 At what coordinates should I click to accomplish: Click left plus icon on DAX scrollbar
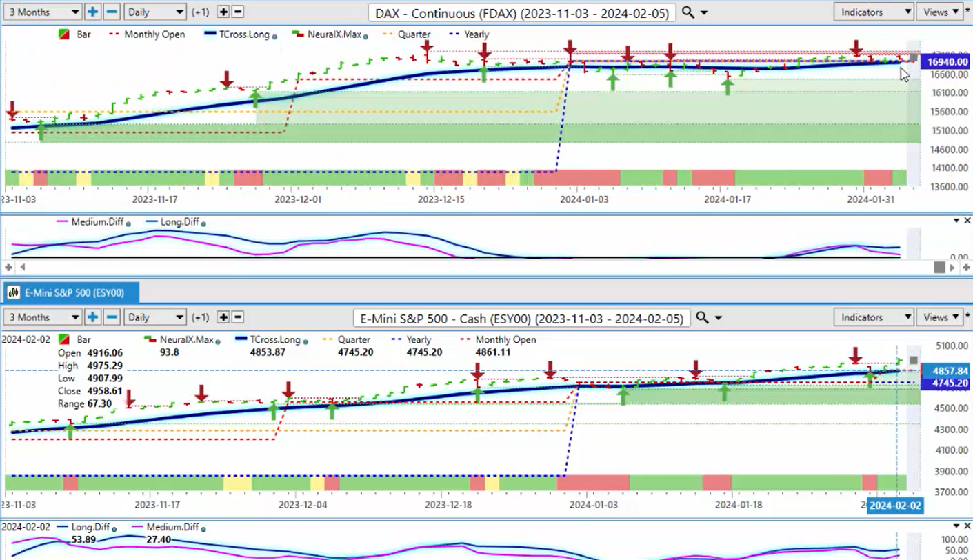pyautogui.click(x=9, y=267)
